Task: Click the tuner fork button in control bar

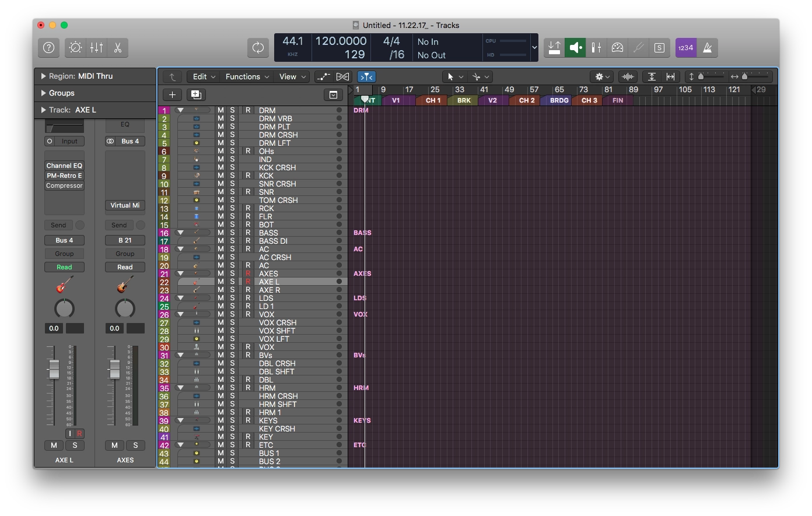Action: [638, 48]
